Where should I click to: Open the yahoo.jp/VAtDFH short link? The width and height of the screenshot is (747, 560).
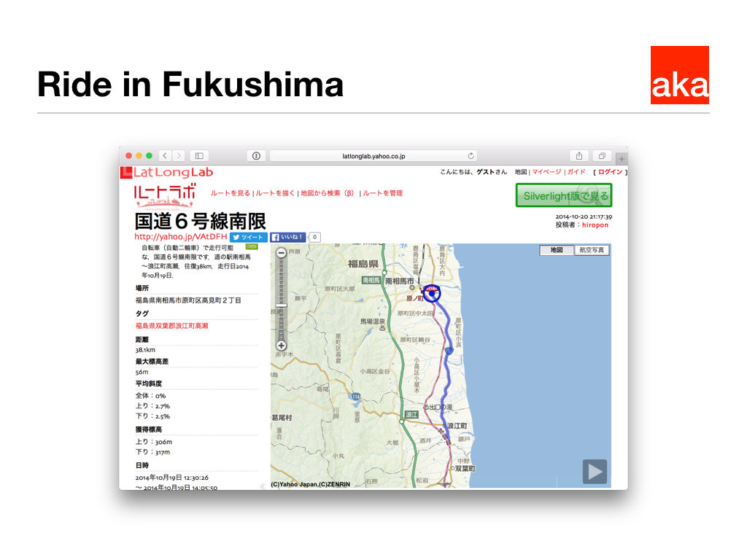[180, 237]
